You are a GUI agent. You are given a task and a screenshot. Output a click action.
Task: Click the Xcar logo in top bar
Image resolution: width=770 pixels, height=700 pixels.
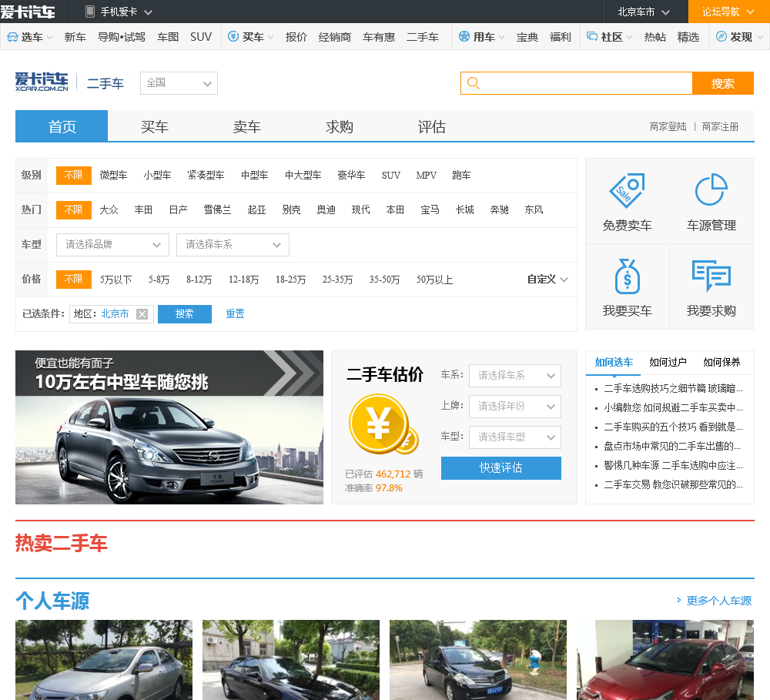coord(28,12)
